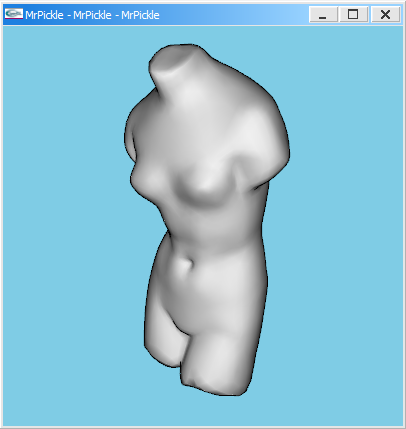The width and height of the screenshot is (406, 429).
Task: Close the MrPickle window
Action: (385, 14)
